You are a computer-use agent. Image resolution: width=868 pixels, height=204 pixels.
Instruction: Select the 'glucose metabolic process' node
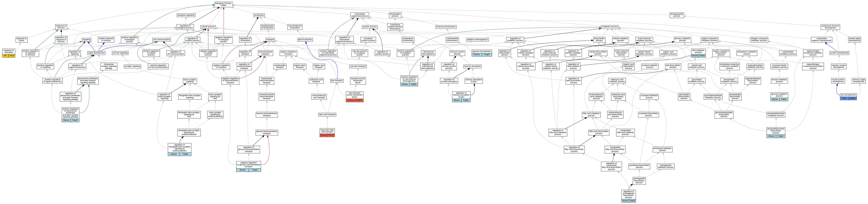coord(779,95)
